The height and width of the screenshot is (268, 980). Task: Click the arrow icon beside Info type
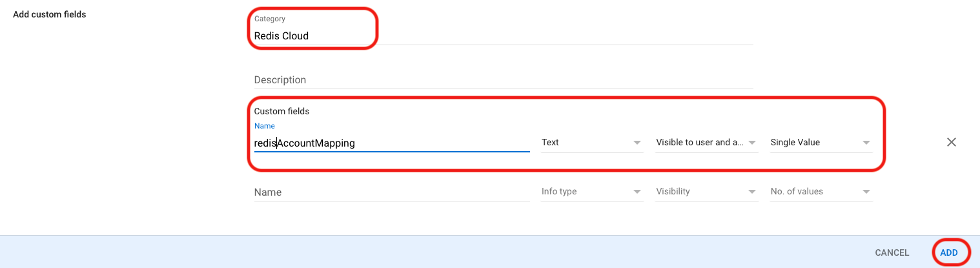[637, 192]
